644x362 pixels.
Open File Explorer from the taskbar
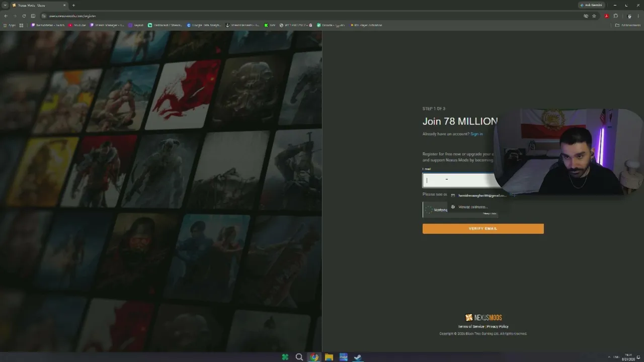pos(329,357)
